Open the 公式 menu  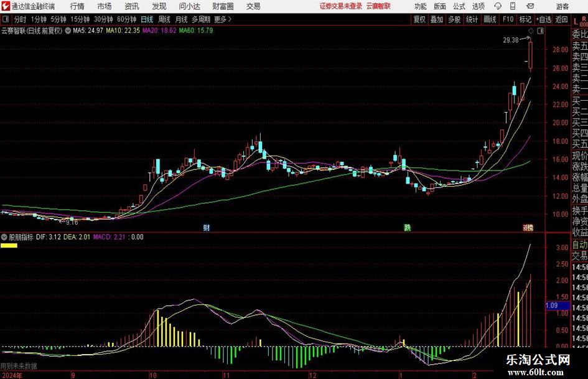tap(459, 6)
